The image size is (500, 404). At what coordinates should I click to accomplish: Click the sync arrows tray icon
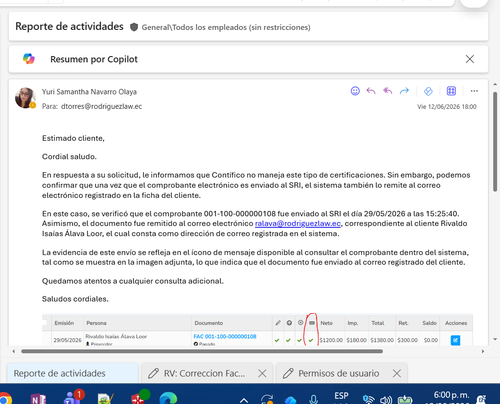pos(267,399)
